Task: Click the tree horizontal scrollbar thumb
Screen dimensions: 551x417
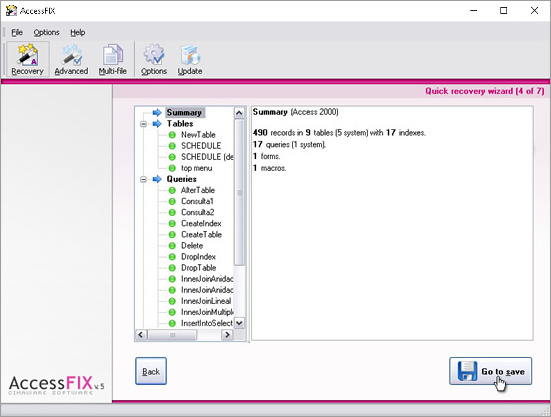Action: [x=172, y=335]
